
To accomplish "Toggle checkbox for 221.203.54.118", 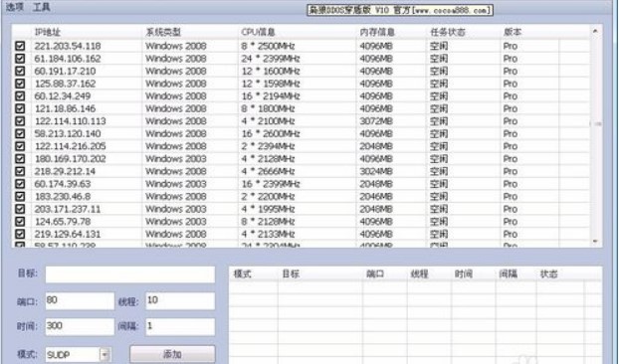I will [x=20, y=46].
